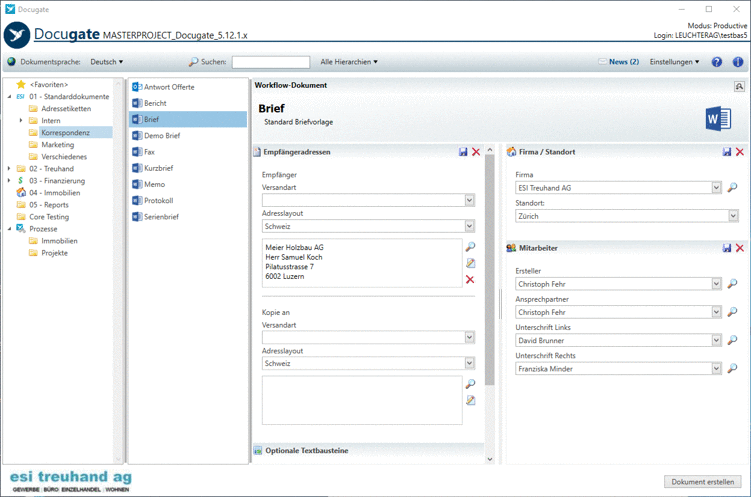Open Standort Zürich dropdown
The height and width of the screenshot is (497, 751).
[733, 216]
